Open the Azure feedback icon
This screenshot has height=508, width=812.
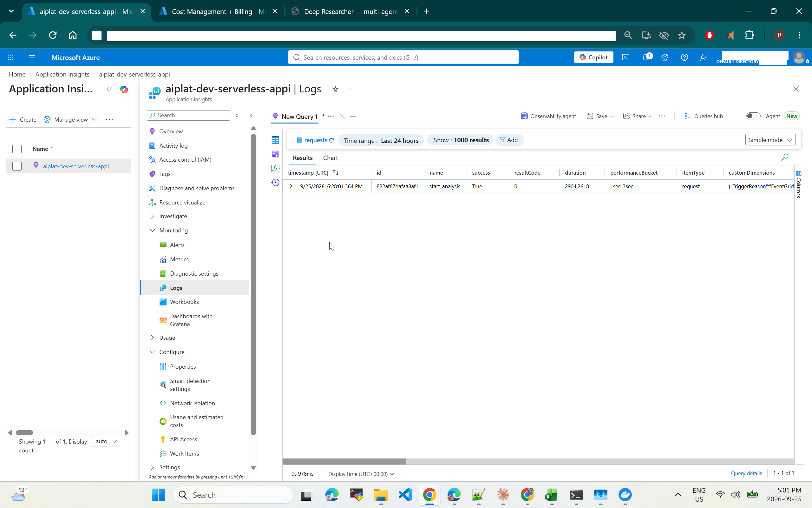[x=704, y=57]
